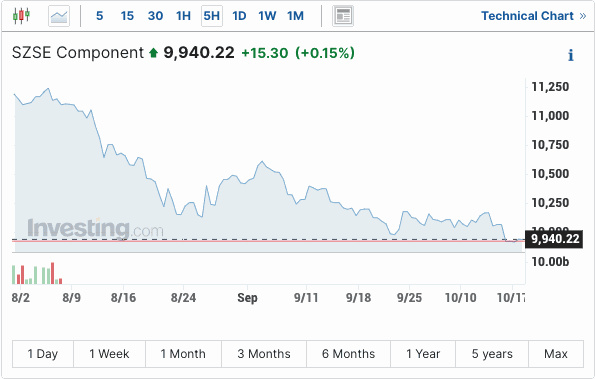Select the area chart type icon
This screenshot has width=595, height=379.
(x=59, y=16)
